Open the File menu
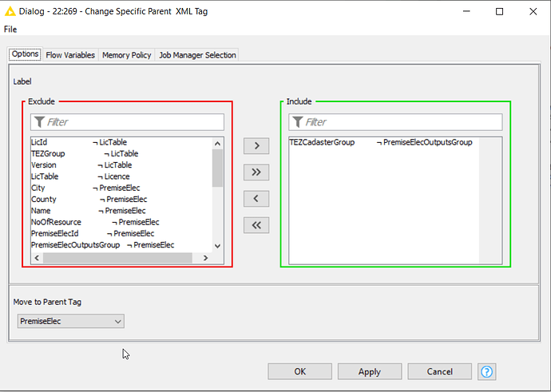The image size is (551, 392). point(10,30)
